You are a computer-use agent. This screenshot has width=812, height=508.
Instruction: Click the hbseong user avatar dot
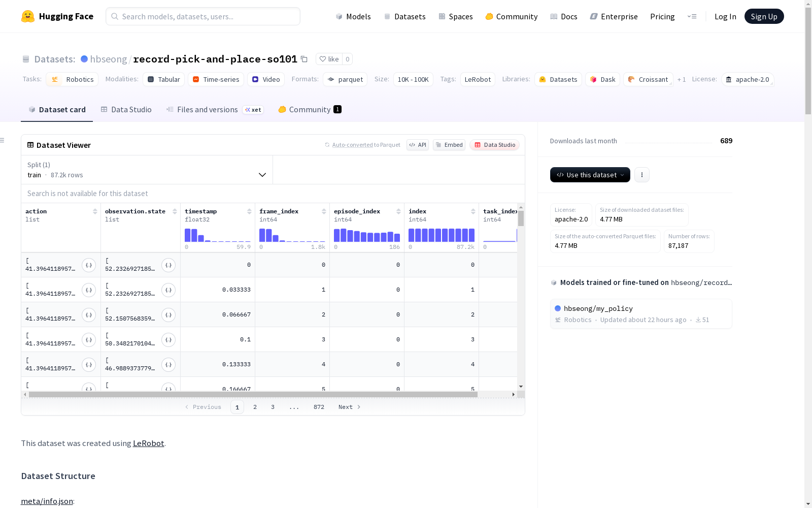pos(84,59)
